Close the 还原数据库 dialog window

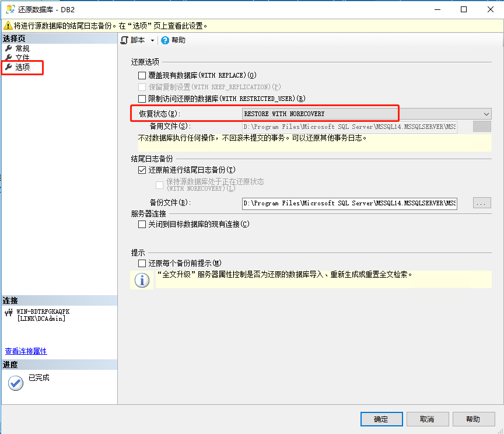click(x=491, y=10)
